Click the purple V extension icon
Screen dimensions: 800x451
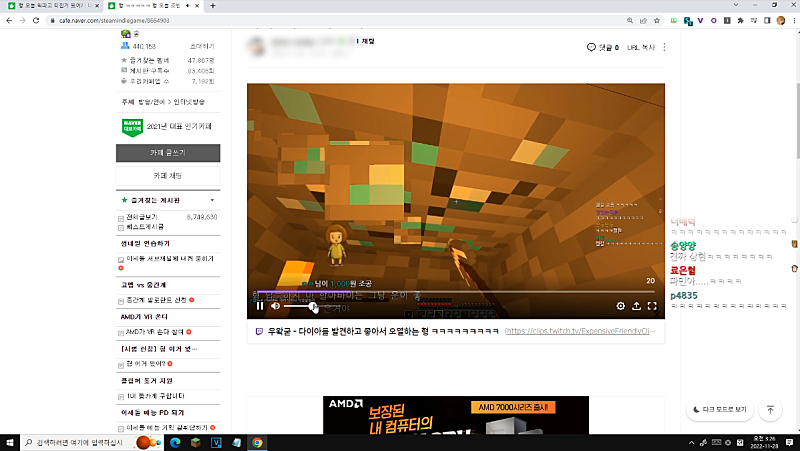(x=701, y=20)
